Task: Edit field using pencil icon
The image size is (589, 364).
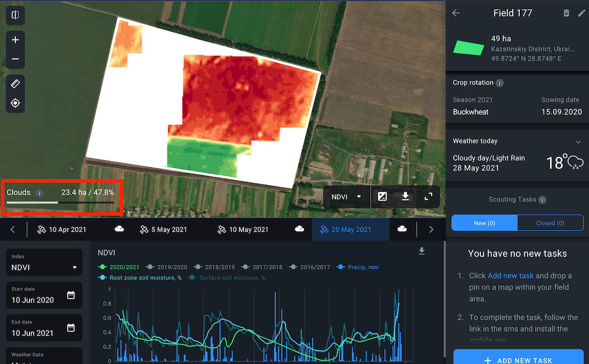Action: coord(582,13)
